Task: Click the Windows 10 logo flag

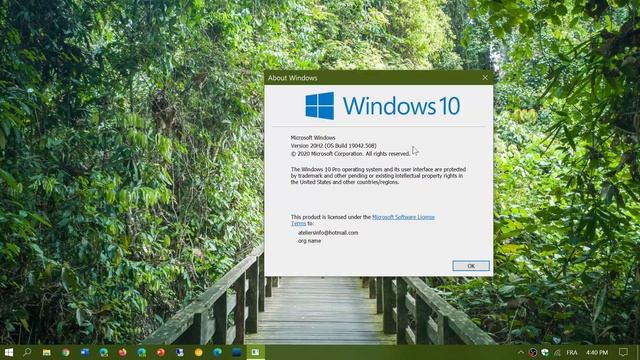Action: click(320, 106)
